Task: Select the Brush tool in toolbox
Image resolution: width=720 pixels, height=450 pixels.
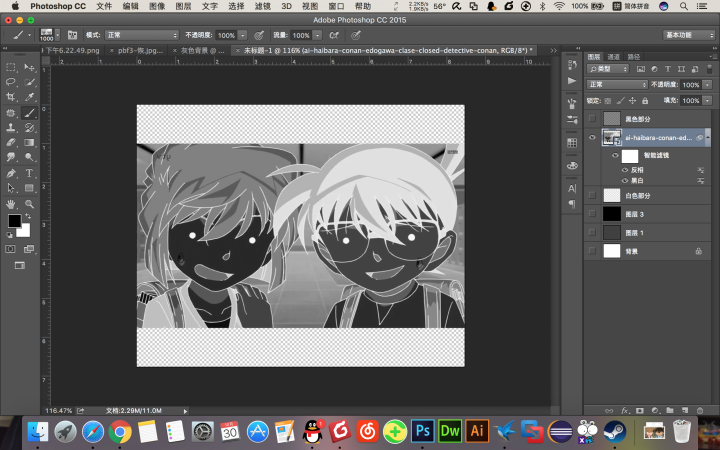Action: [x=29, y=112]
